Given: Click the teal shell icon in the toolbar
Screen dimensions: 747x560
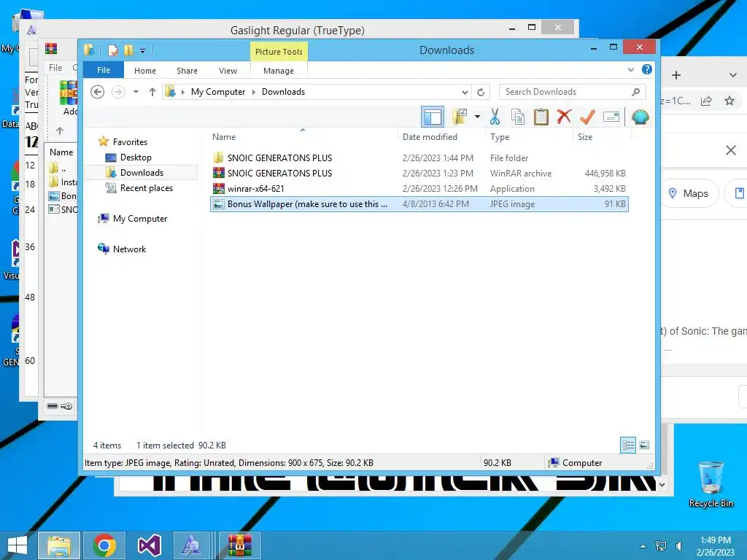Looking at the screenshot, I should click(x=640, y=117).
